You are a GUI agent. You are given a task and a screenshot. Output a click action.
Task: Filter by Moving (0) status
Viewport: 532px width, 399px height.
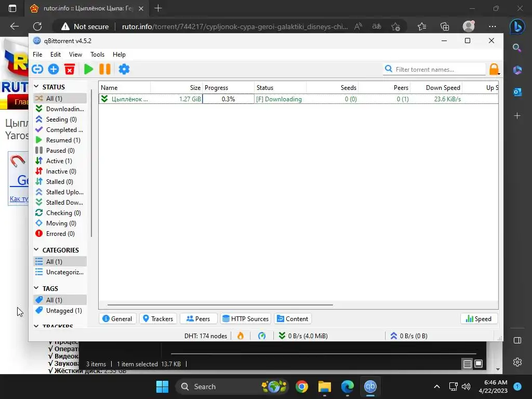(x=60, y=223)
